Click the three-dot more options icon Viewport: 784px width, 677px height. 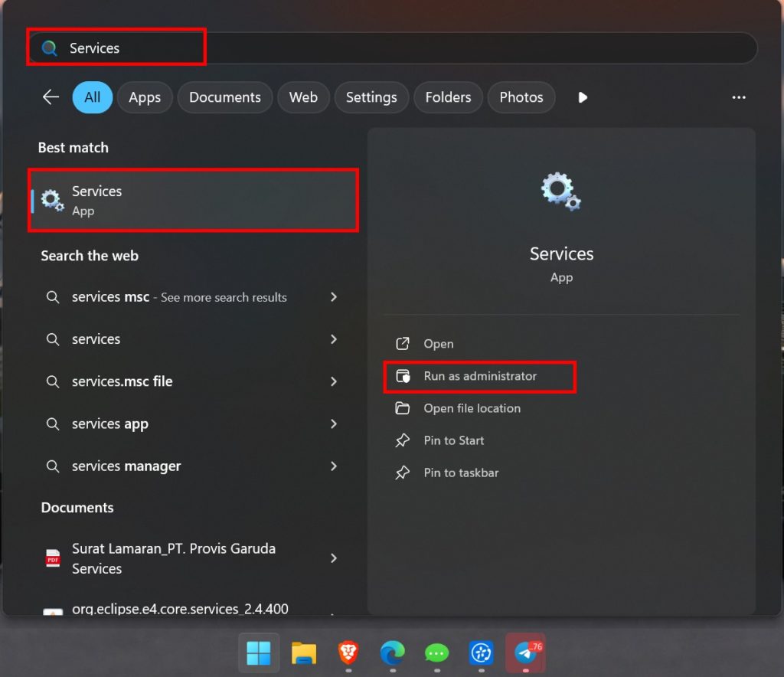[738, 97]
